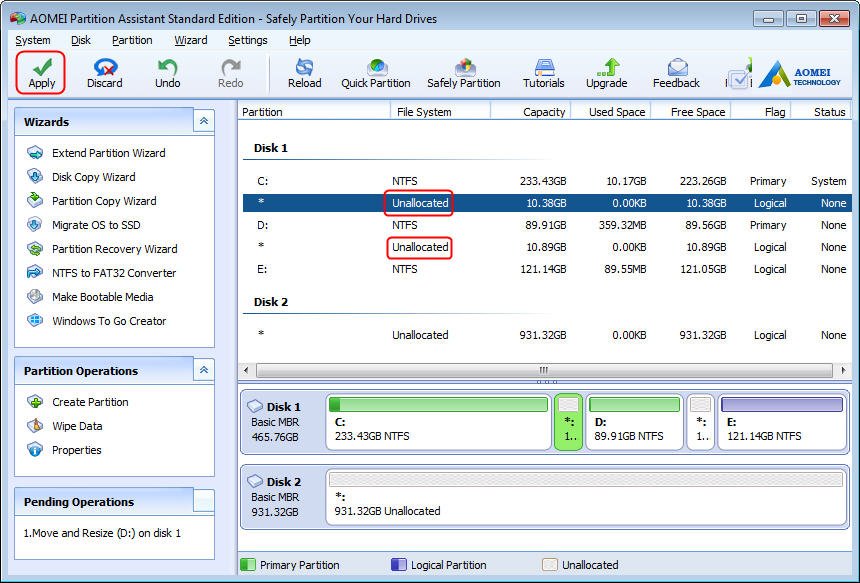Click the Apply toolbar button
The image size is (860, 583).
coord(42,73)
